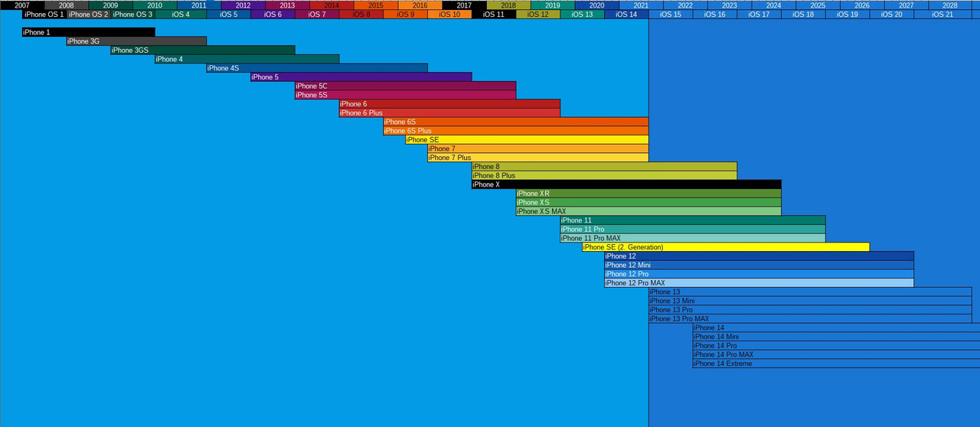The height and width of the screenshot is (427, 980).
Task: Select the iPhone 11 Pro bar
Action: click(693, 230)
